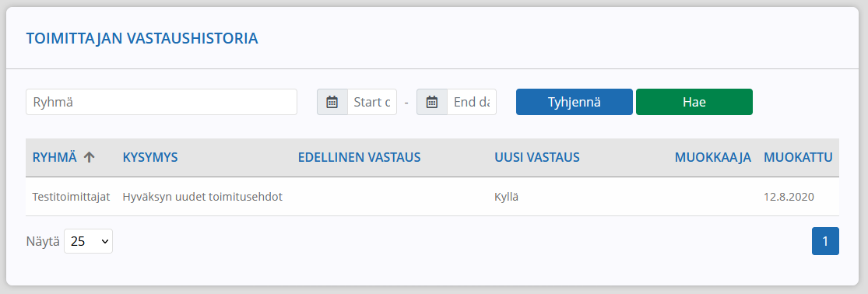The height and width of the screenshot is (294, 868).
Task: Select the End date input field
Action: click(x=472, y=102)
